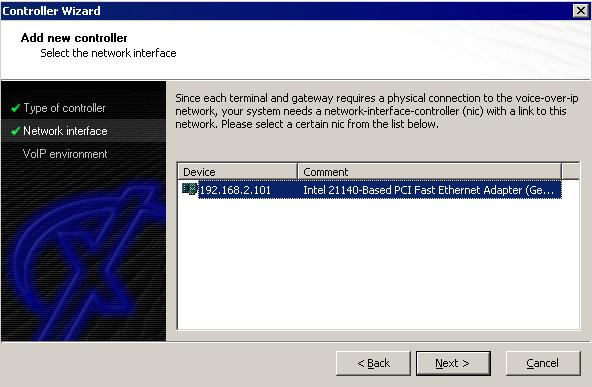592x387 pixels.
Task: Sort list by the Device column header
Action: tap(237, 172)
